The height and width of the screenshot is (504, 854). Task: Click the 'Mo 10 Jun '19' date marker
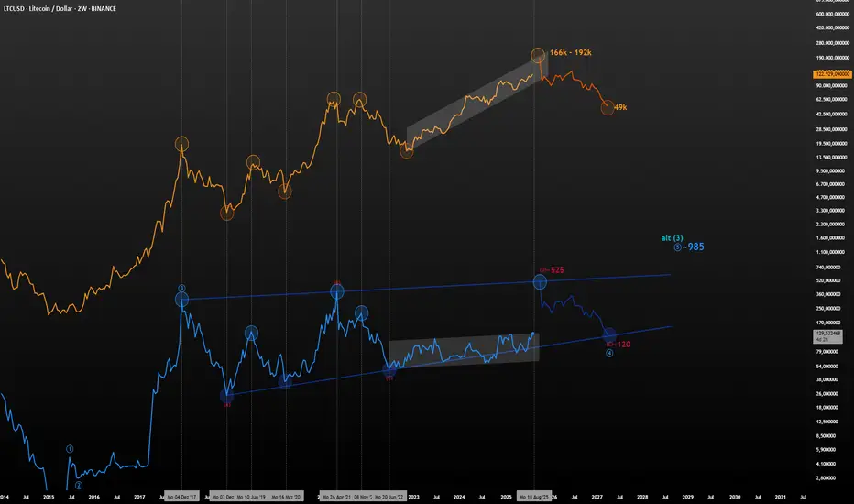(251, 497)
